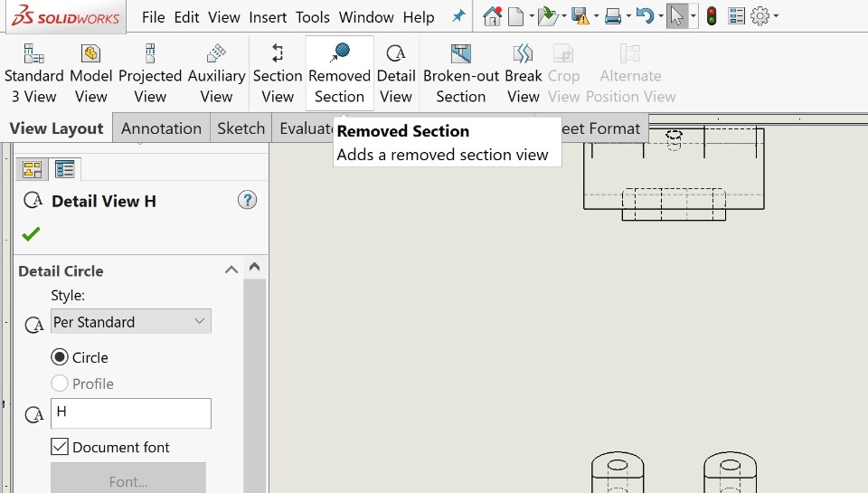868x493 pixels.
Task: Open the Save dropdown arrow
Action: (596, 16)
